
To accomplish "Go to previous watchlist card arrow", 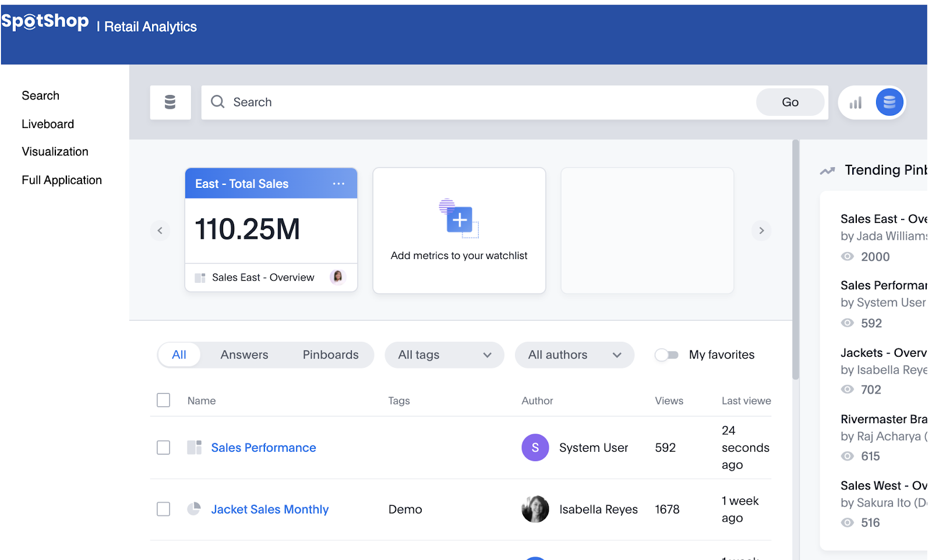I will click(x=160, y=231).
